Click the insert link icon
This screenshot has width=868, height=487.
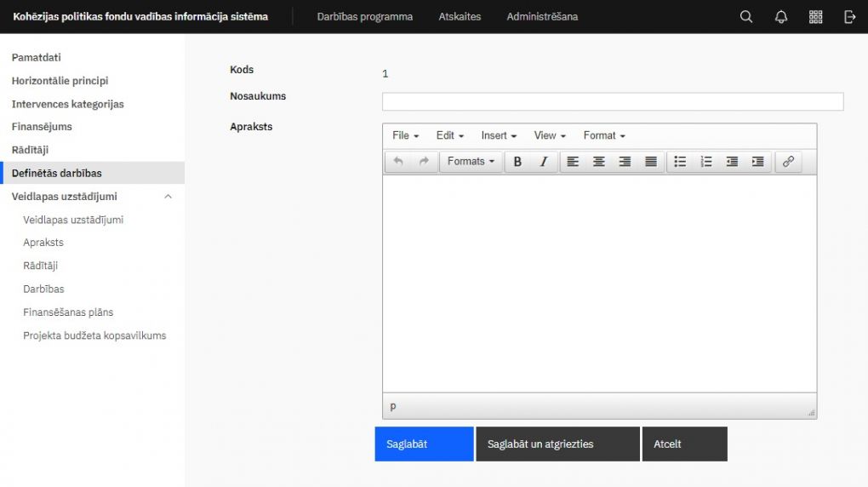pyautogui.click(x=788, y=162)
